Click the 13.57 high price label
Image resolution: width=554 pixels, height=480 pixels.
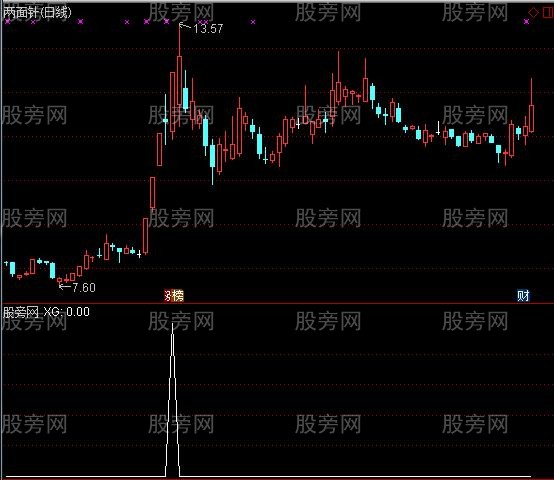click(208, 29)
